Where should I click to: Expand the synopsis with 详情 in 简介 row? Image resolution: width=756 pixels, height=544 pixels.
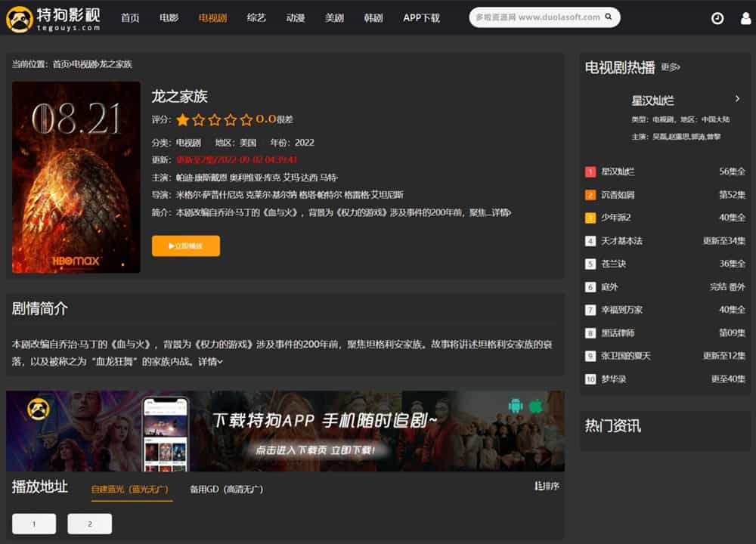[501, 212]
